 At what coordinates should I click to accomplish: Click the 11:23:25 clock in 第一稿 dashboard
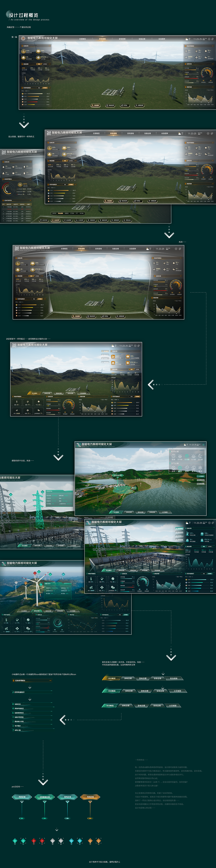point(197,39)
